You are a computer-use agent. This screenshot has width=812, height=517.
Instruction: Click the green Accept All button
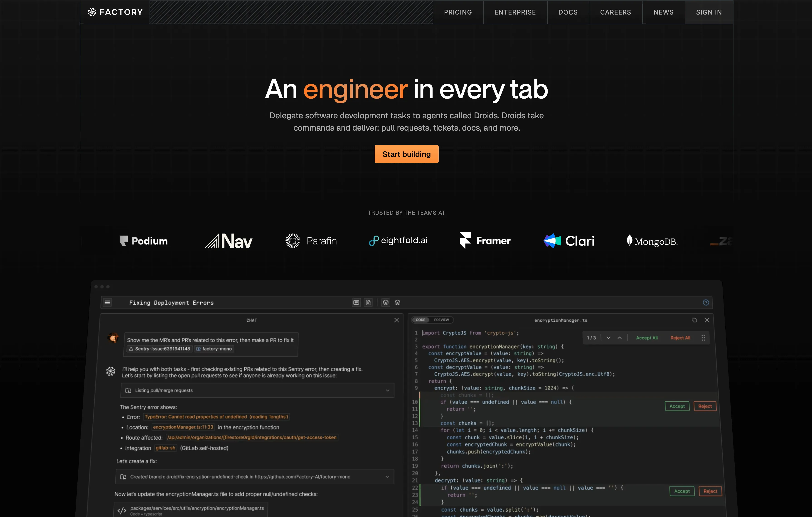click(x=647, y=338)
